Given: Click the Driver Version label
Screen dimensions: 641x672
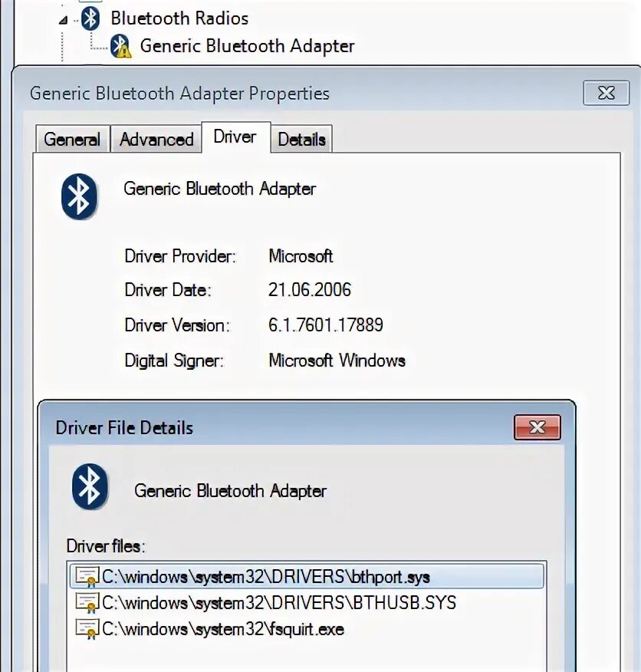Looking at the screenshot, I should (x=177, y=324).
